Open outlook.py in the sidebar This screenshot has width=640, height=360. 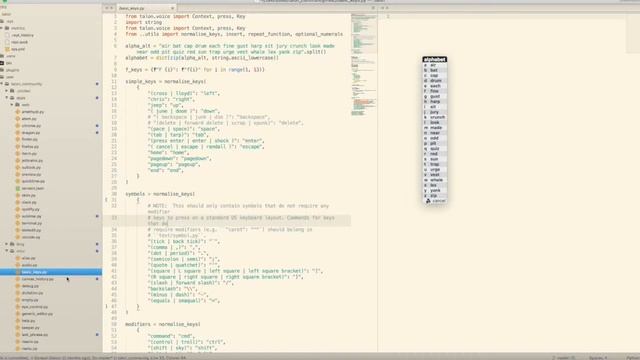[31, 167]
